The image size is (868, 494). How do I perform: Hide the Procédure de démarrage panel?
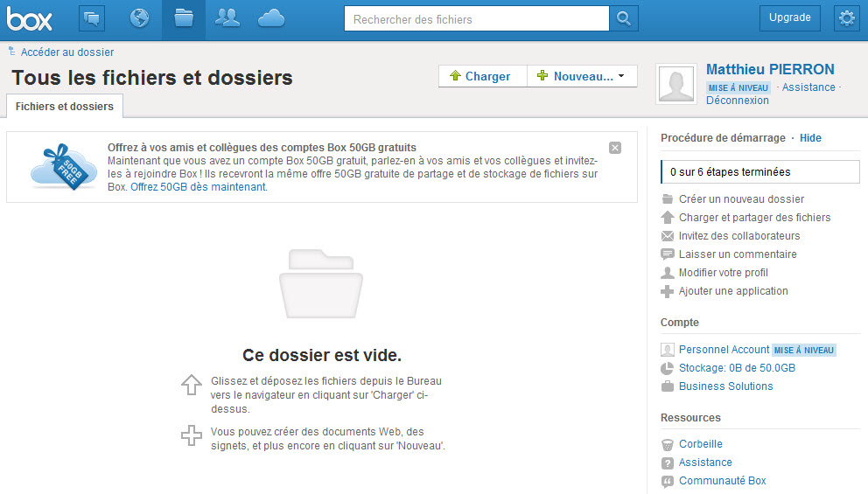pos(810,138)
